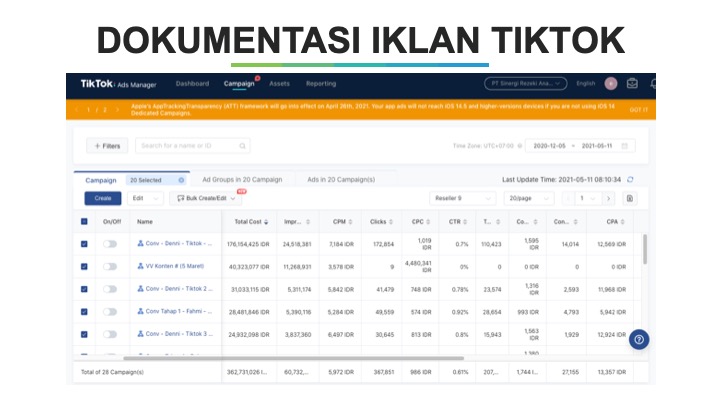
Task: Uncheck the Conv - Denni - Tiktok 3 row
Action: pos(84,334)
